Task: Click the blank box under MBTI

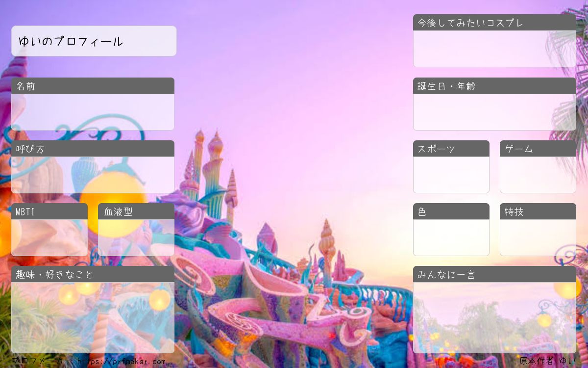Action: point(49,237)
